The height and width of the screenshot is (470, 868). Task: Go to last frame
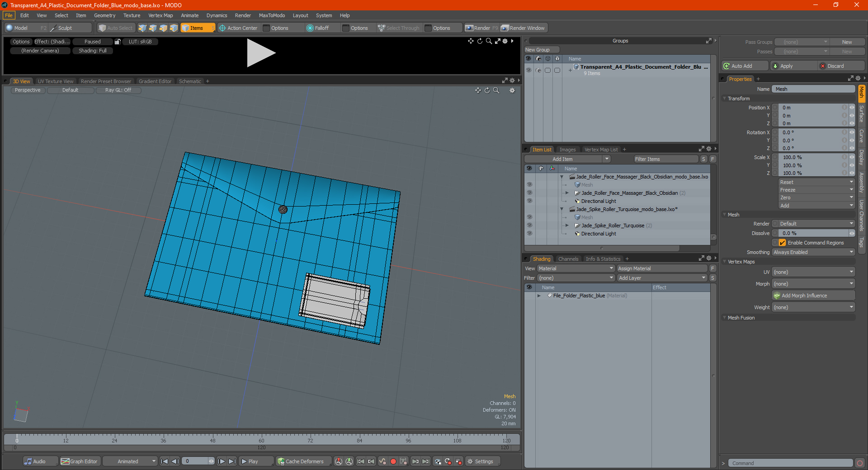click(x=232, y=461)
